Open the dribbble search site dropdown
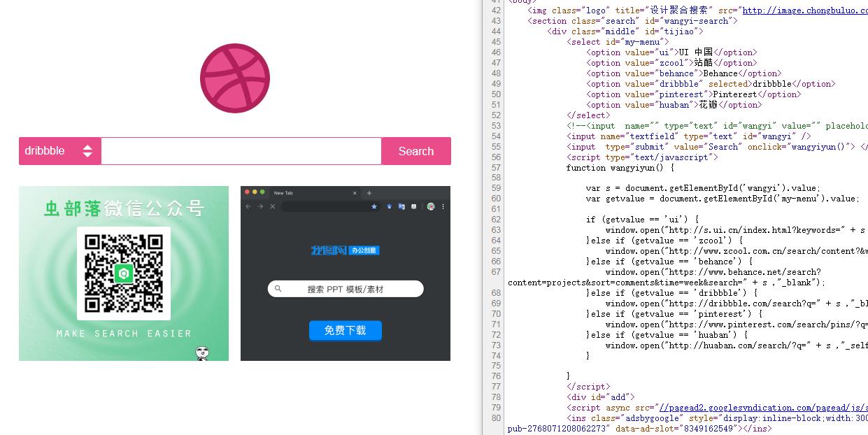 click(x=60, y=151)
